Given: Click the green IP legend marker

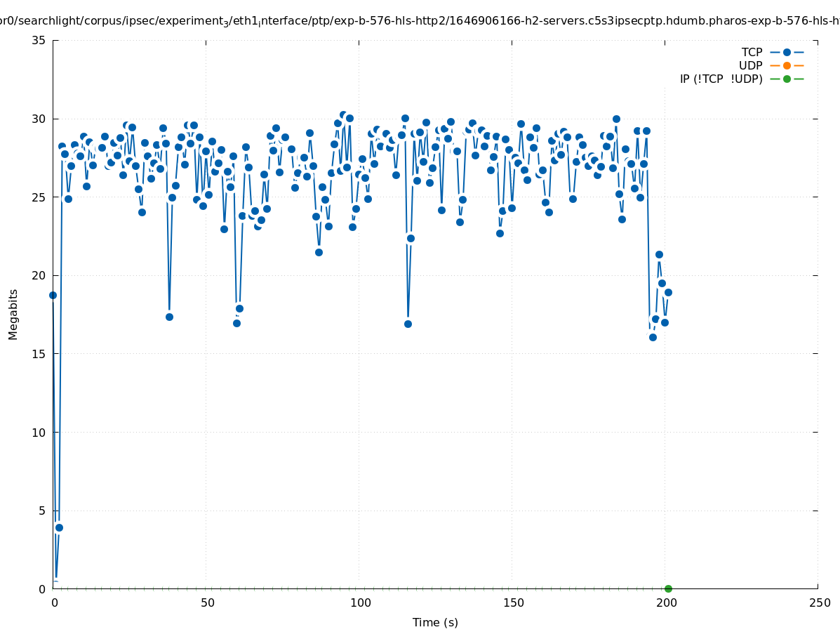Looking at the screenshot, I should tap(787, 79).
